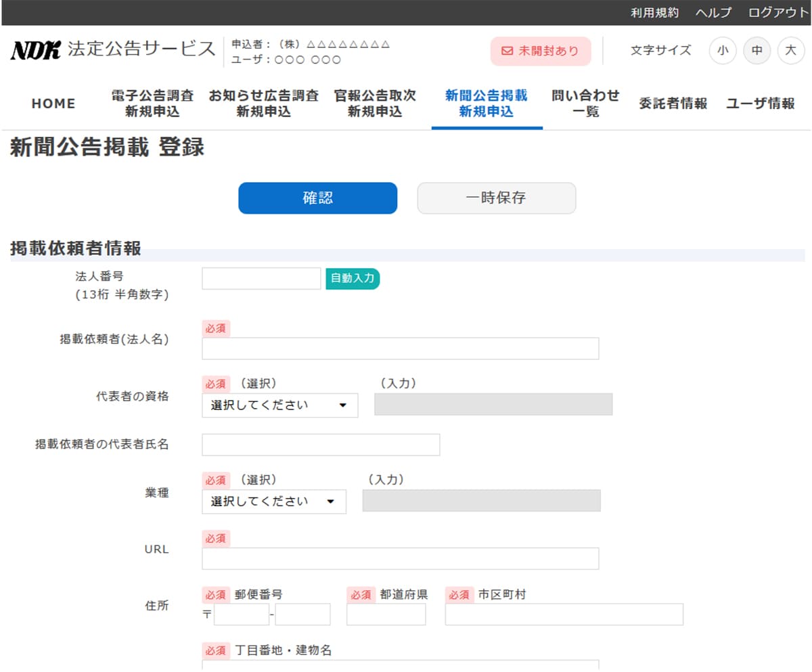Click the 都道府県 input field
This screenshot has width=812, height=672.
(x=386, y=614)
